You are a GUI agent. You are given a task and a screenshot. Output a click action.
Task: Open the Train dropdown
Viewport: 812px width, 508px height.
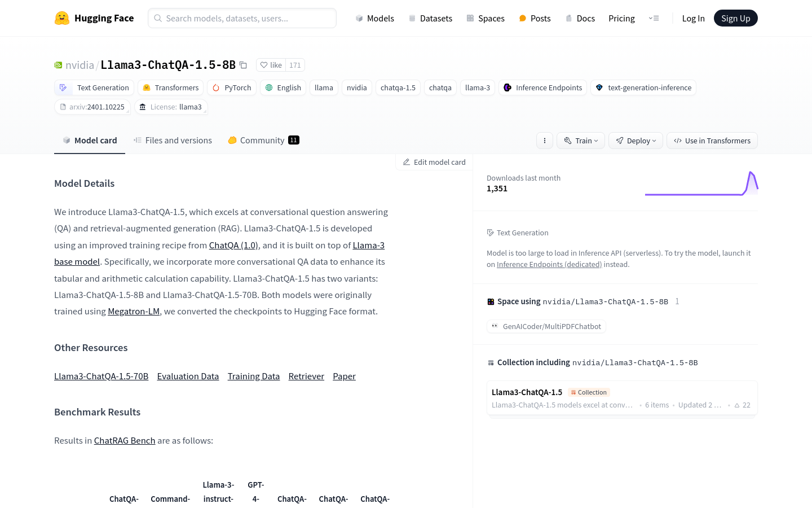click(x=581, y=141)
